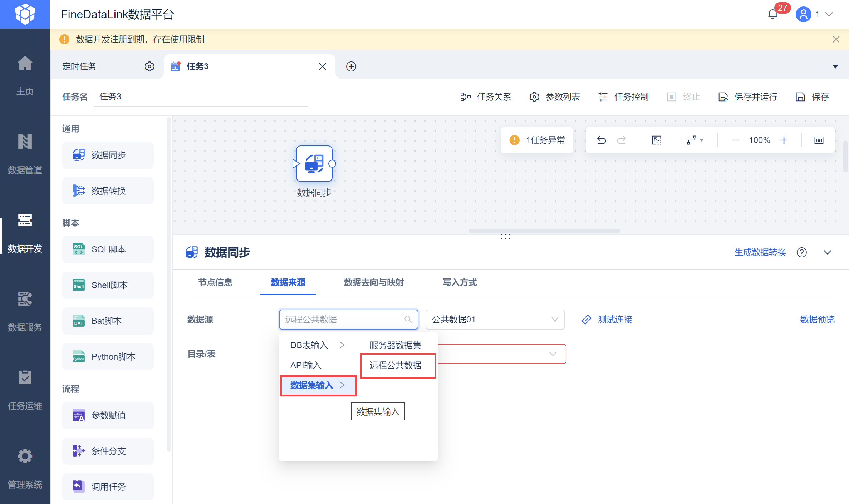
Task: Choose 远程公共数据 in the submenu
Action: pyautogui.click(x=395, y=365)
